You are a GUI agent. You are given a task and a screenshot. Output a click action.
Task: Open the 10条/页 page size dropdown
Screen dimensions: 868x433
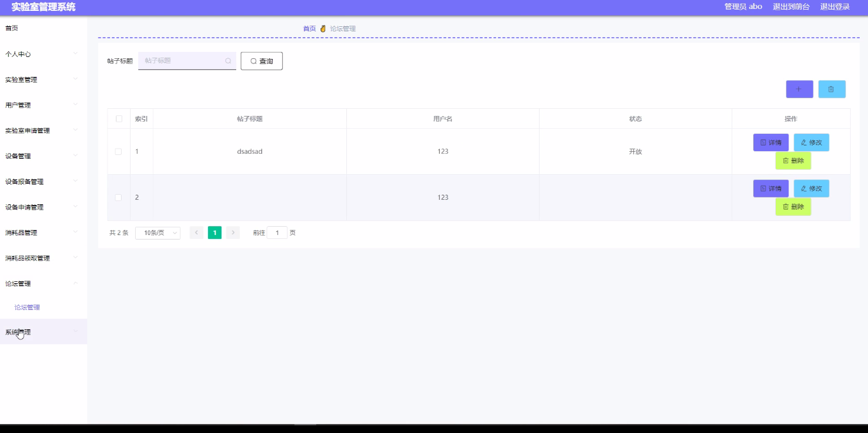tap(157, 233)
